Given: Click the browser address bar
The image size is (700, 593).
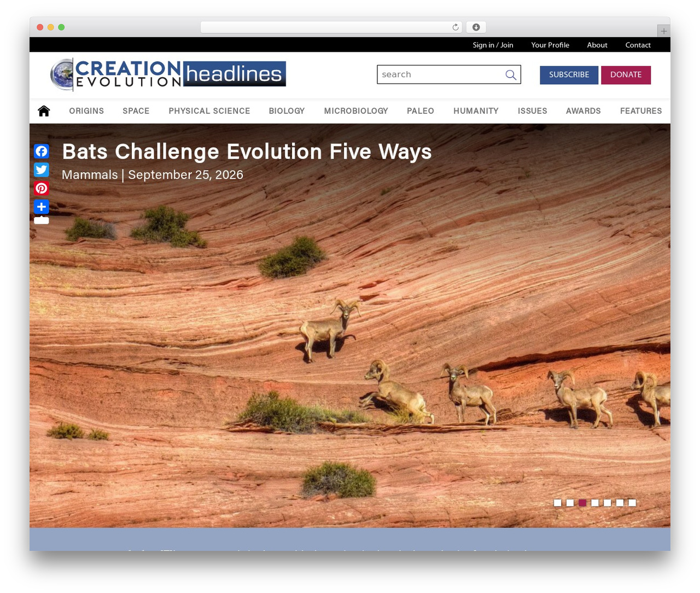Looking at the screenshot, I should 331,27.
